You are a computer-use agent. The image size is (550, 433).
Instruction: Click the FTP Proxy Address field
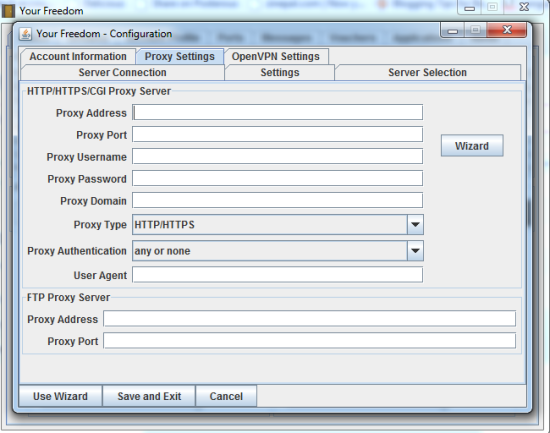point(309,319)
